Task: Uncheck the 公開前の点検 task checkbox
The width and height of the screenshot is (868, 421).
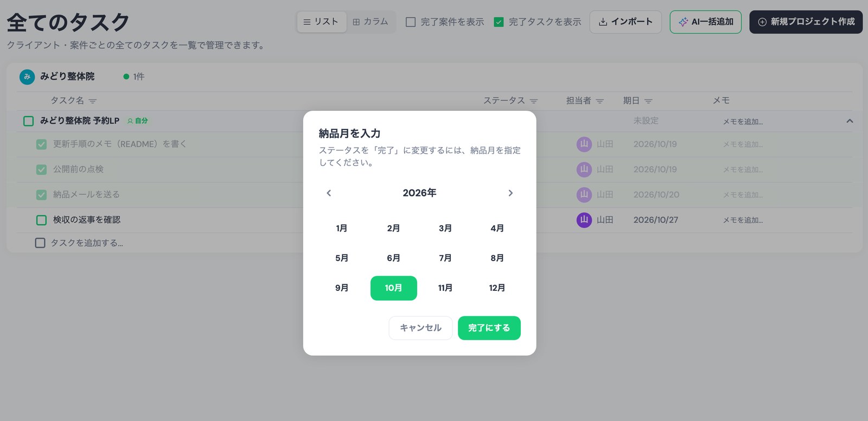Action: [x=41, y=169]
